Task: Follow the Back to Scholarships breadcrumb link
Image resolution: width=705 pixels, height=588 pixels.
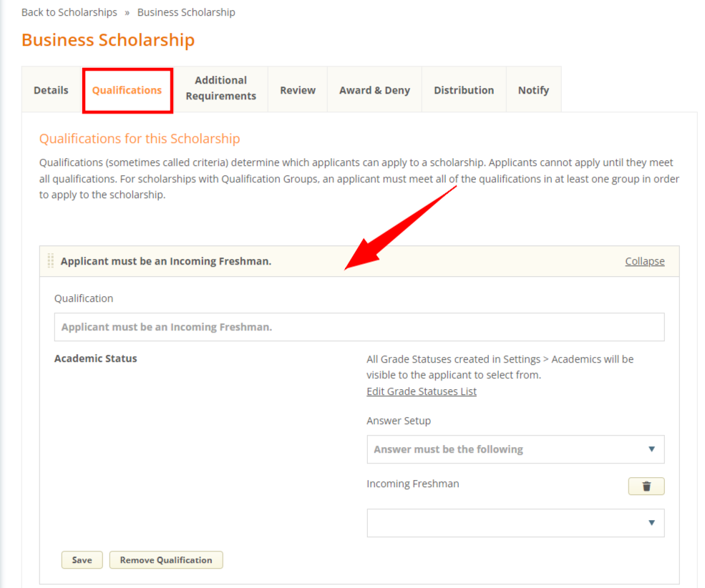Action: pos(69,11)
